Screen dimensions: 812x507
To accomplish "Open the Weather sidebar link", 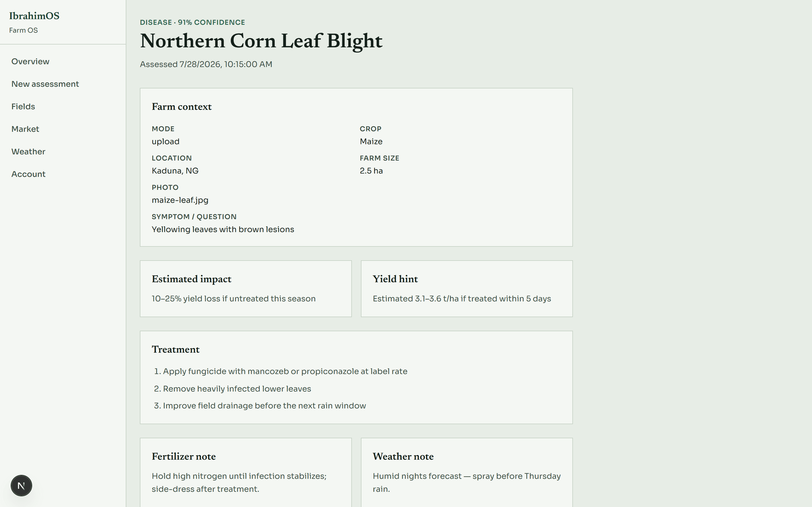I will point(28,152).
